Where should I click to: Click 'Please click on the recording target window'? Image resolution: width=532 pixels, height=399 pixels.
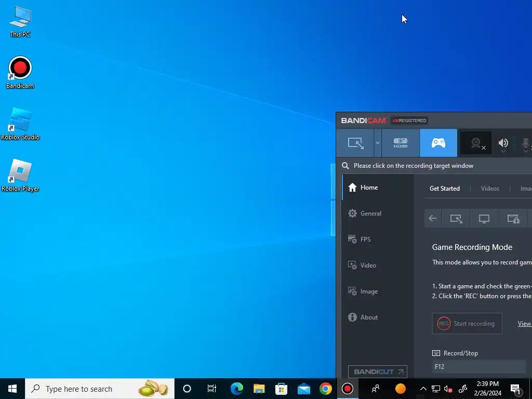[413, 166]
